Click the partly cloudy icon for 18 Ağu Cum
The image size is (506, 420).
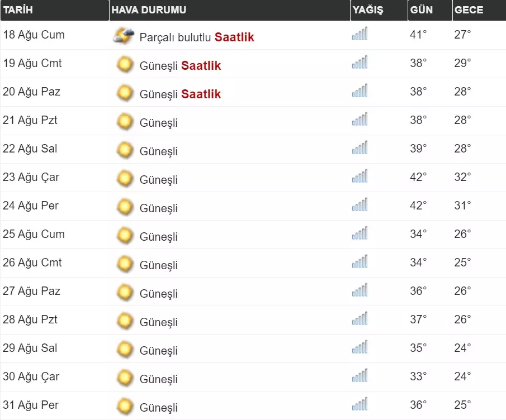click(124, 36)
